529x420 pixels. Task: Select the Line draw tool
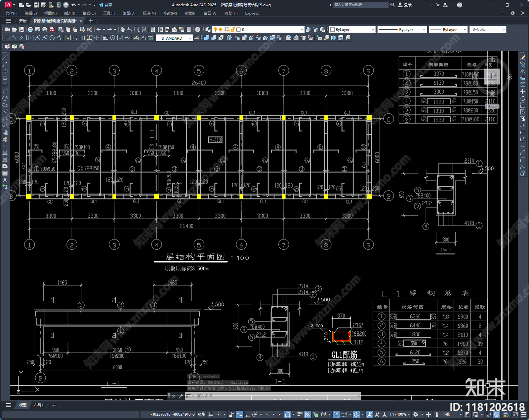click(x=5, y=58)
